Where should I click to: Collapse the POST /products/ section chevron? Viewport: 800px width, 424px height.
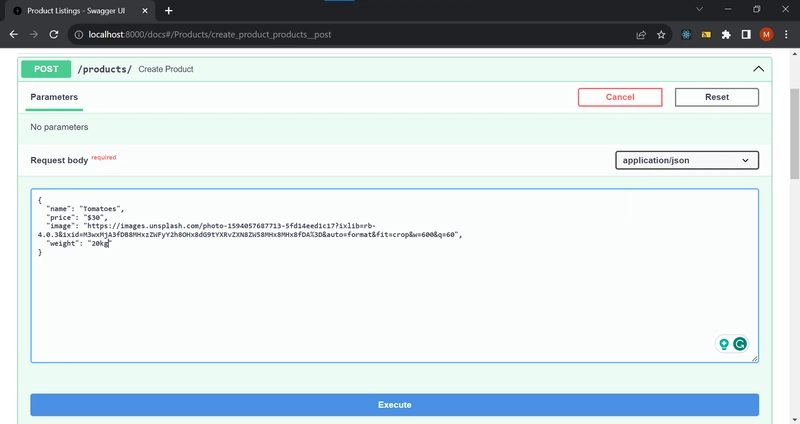pos(759,69)
